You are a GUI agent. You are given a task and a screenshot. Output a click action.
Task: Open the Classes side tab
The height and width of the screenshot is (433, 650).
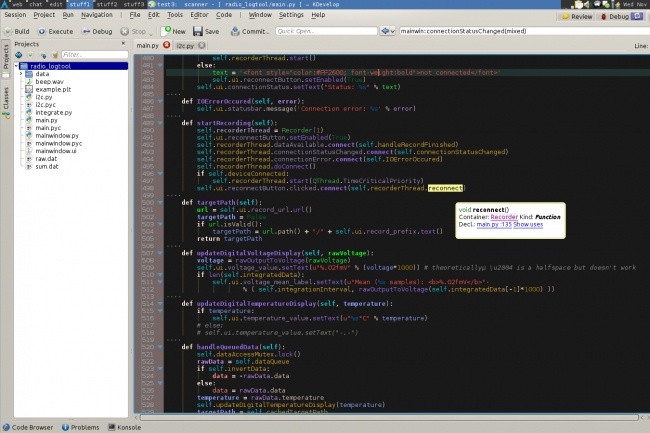[x=6, y=102]
